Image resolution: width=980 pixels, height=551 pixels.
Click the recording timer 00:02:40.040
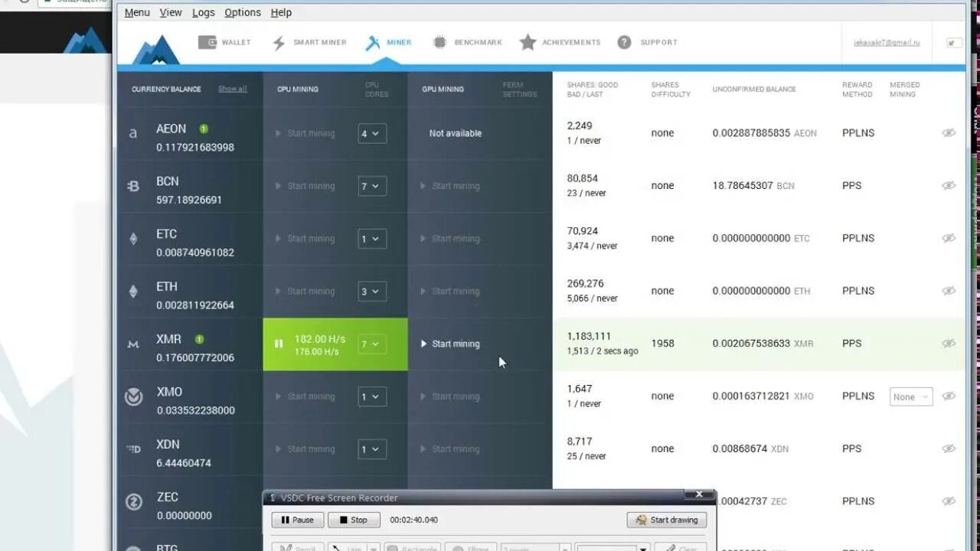click(x=414, y=520)
